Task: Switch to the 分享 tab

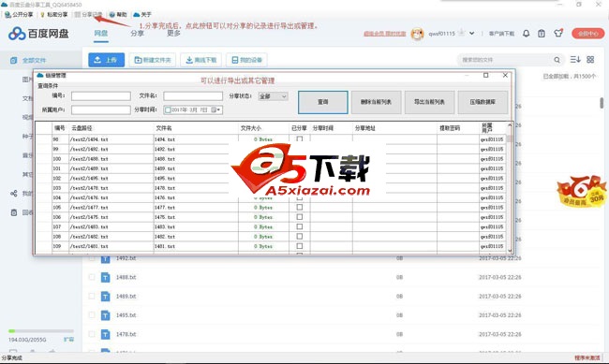Action: [137, 33]
